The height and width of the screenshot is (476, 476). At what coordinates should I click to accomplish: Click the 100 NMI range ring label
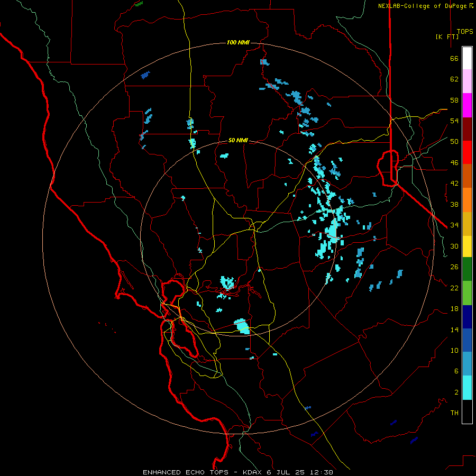coord(238,42)
